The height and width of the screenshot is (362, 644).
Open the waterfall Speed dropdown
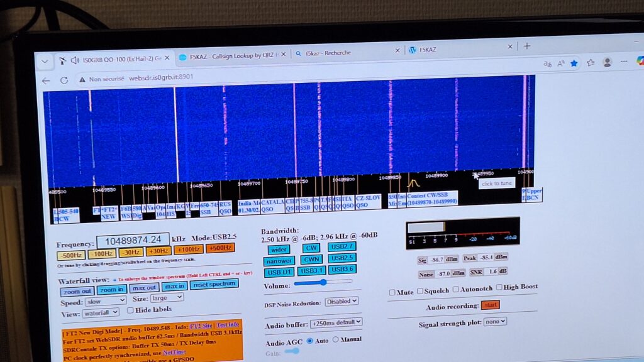point(106,302)
